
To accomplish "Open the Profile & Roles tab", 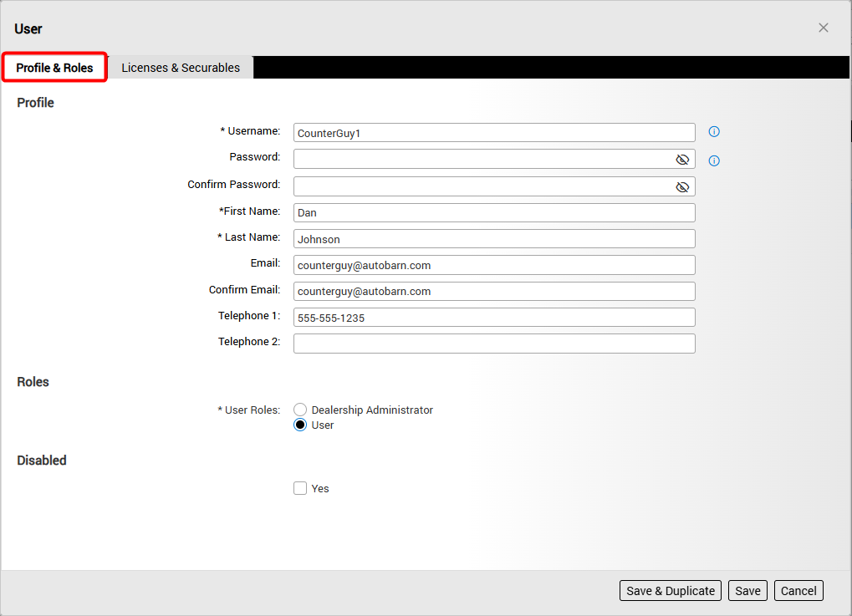I will click(54, 68).
